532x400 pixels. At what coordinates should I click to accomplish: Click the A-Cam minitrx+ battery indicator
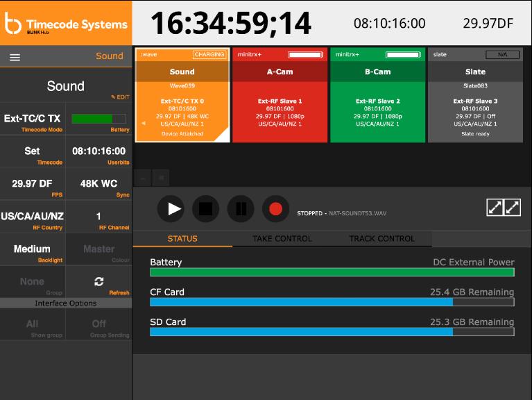pos(305,55)
